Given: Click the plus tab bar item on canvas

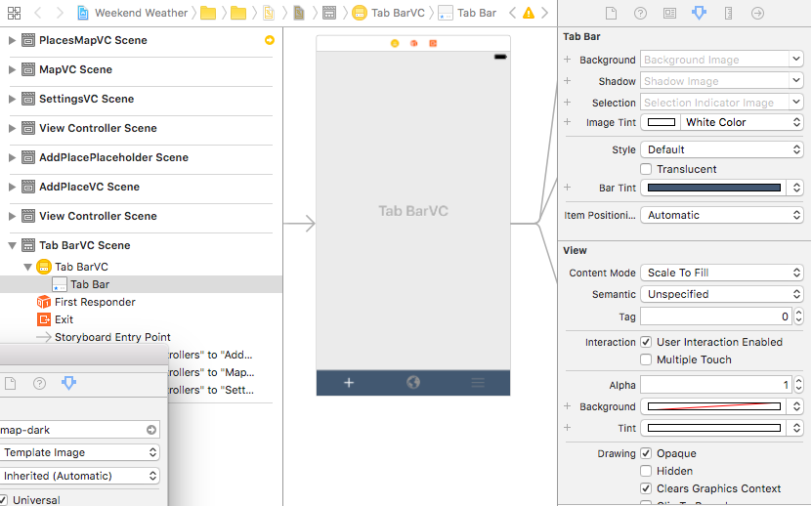Looking at the screenshot, I should [349, 383].
